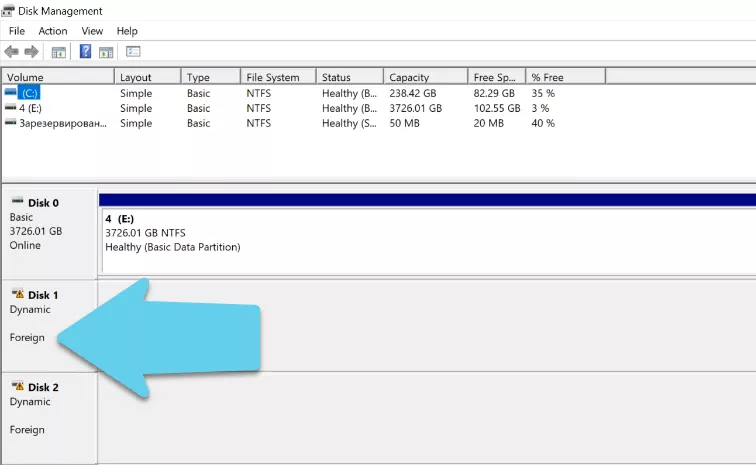Open the View menu
This screenshot has width=756, height=465.
coord(92,31)
